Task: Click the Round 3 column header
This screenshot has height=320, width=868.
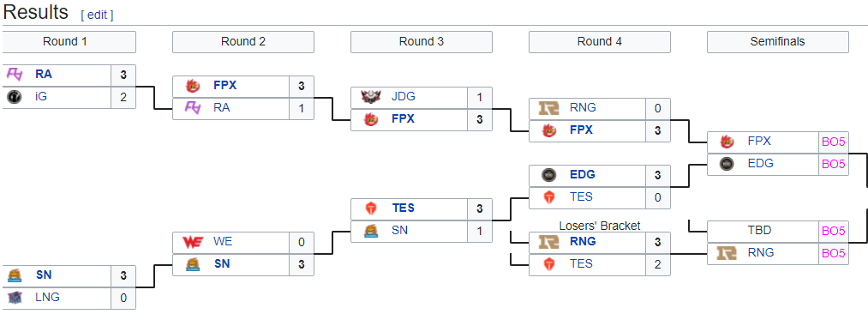Action: pyautogui.click(x=422, y=41)
